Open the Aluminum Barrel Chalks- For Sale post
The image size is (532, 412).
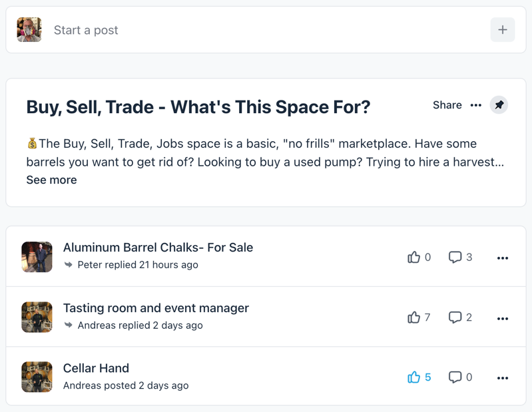[158, 247]
